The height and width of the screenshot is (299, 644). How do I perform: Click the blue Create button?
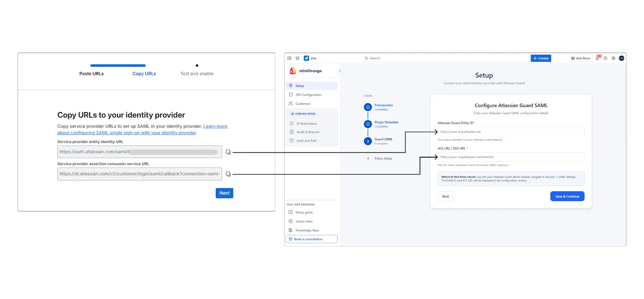(541, 58)
